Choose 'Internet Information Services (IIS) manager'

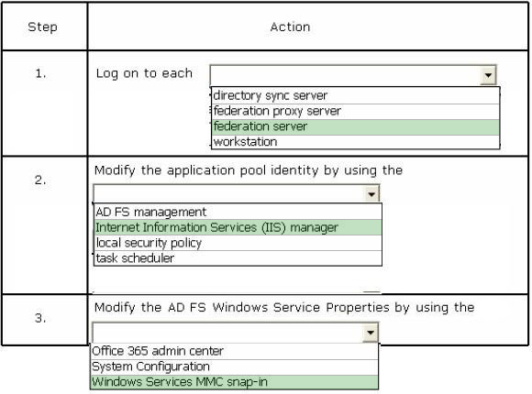pyautogui.click(x=238, y=227)
